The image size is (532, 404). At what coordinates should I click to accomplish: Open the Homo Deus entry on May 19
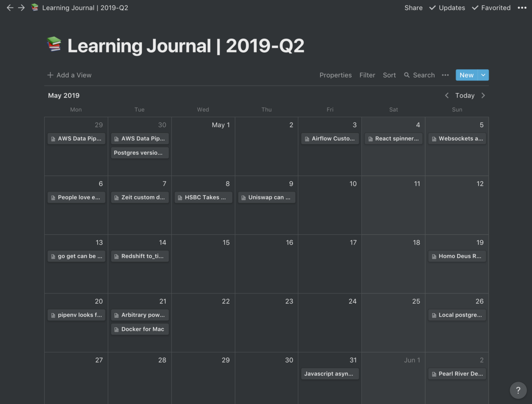pos(457,256)
